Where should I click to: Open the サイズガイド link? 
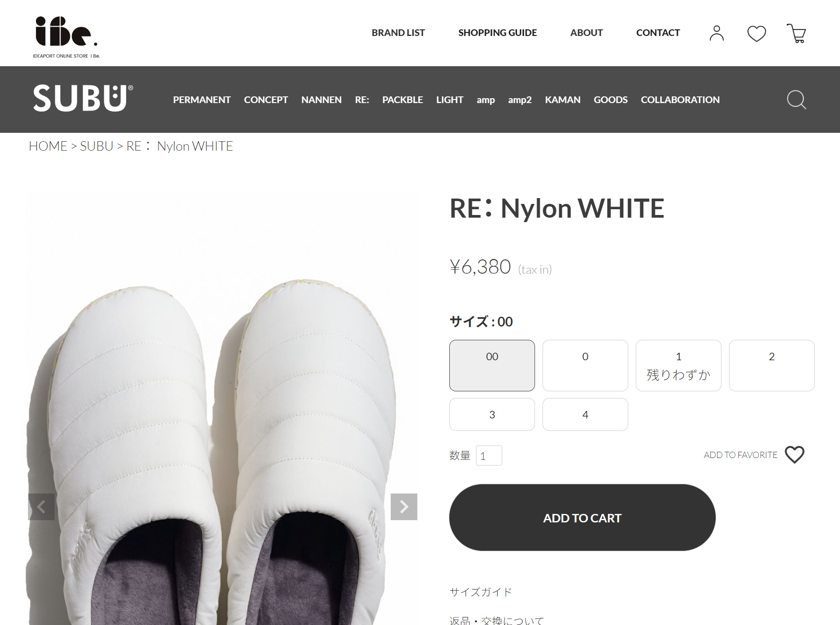coord(481,592)
